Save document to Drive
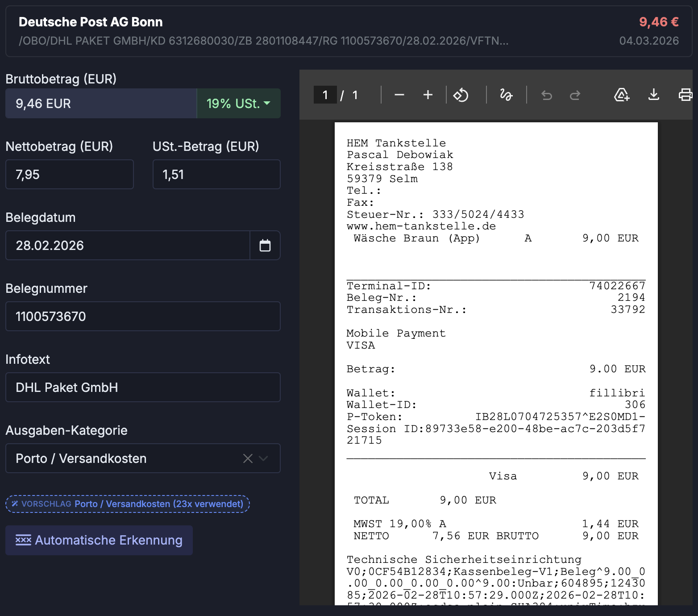698x616 pixels. pos(621,95)
